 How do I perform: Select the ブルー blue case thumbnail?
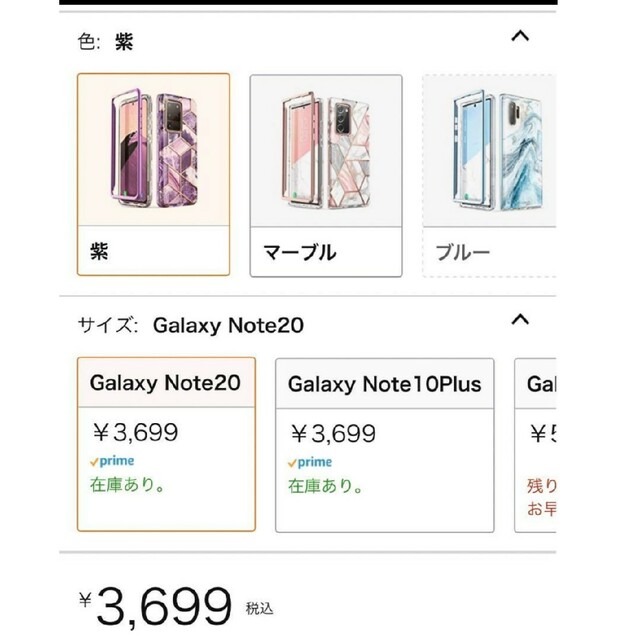[489, 151]
